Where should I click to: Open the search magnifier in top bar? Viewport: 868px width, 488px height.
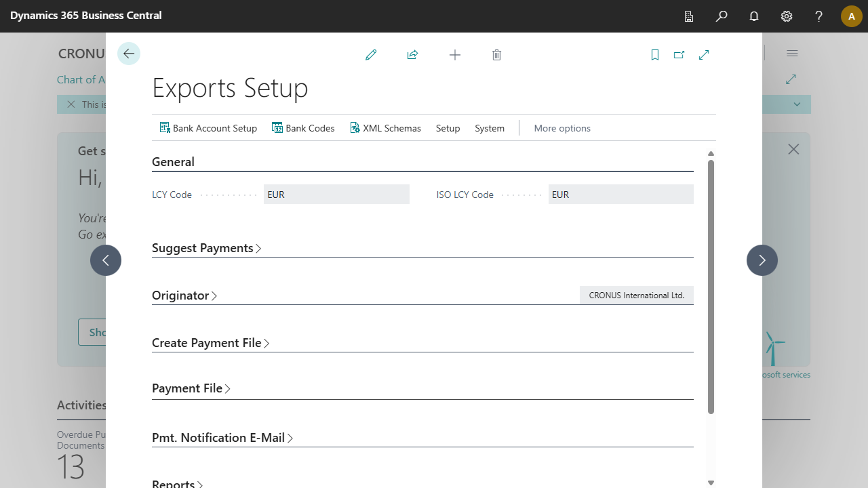click(x=722, y=16)
